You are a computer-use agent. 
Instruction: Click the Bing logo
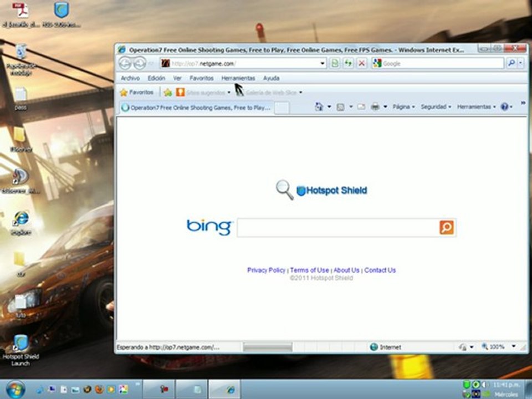tap(209, 227)
